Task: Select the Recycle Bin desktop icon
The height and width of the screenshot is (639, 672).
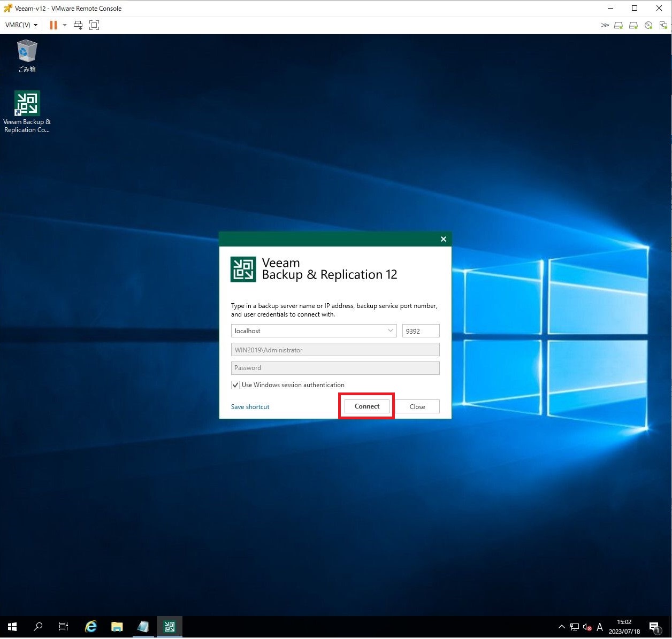Action: [x=27, y=56]
